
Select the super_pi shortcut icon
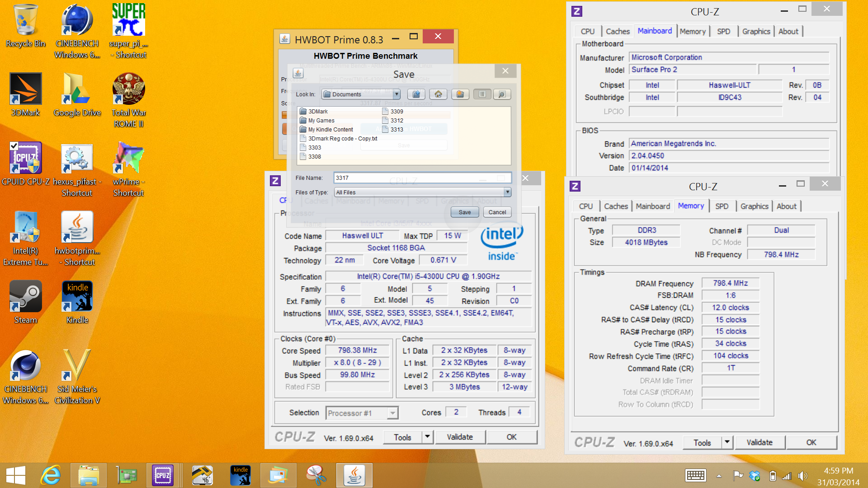129,31
